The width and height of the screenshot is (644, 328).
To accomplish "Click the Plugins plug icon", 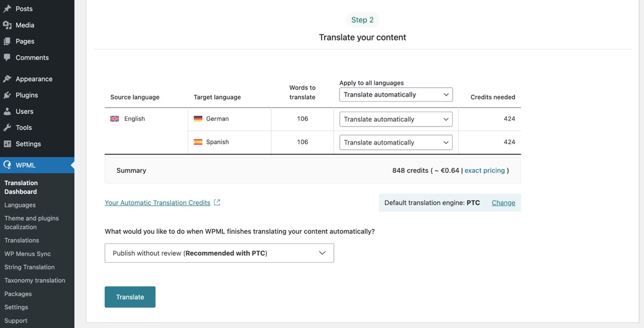I will point(7,95).
